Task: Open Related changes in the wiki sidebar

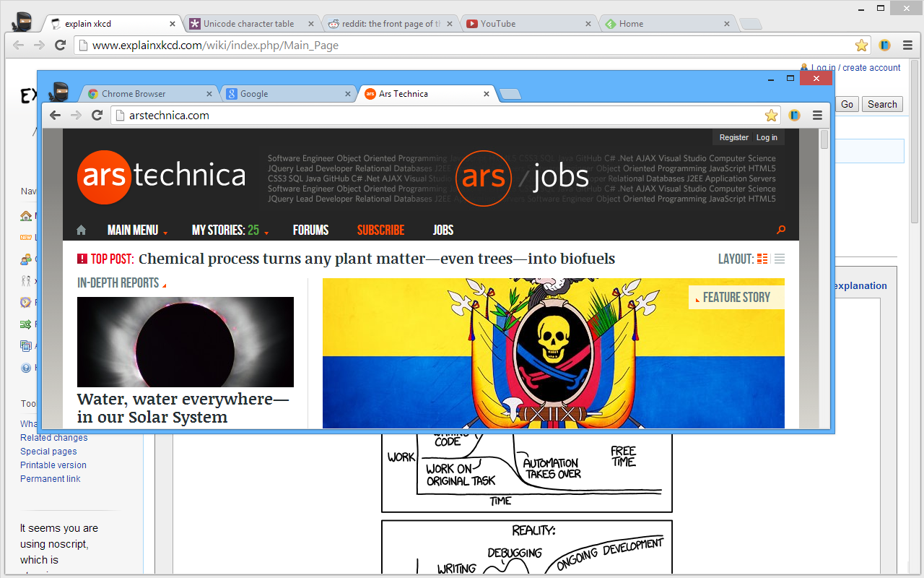Action: [x=54, y=438]
